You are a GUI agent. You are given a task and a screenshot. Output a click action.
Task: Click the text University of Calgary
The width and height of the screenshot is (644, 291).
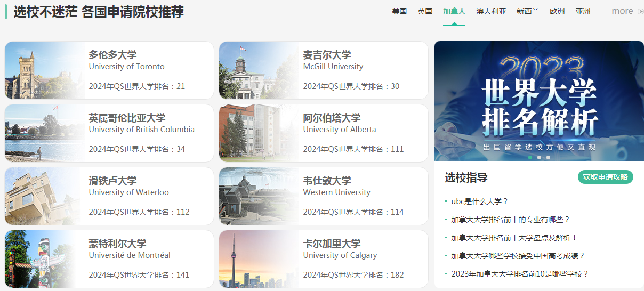[340, 255]
